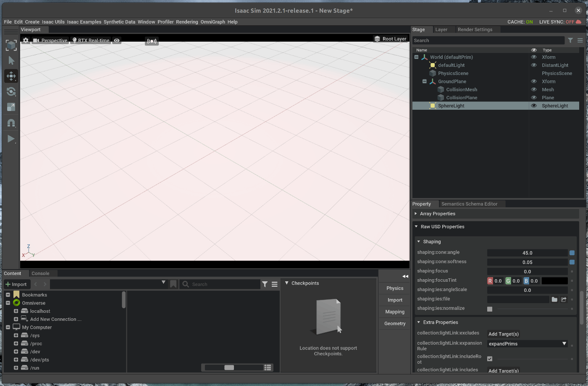Viewport: 588px width, 386px height.
Task: Select CollisionMesh prim in stage
Action: [x=462, y=90]
